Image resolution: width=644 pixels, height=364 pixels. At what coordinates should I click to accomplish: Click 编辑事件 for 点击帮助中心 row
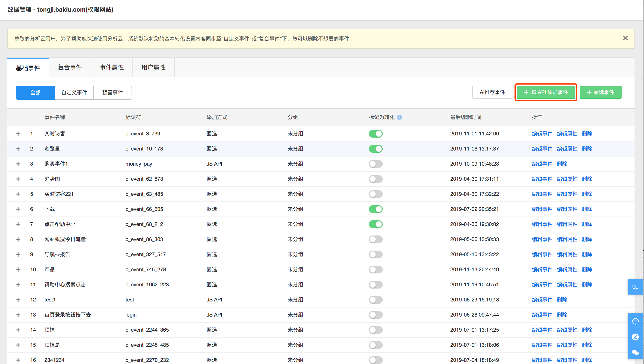[542, 224]
